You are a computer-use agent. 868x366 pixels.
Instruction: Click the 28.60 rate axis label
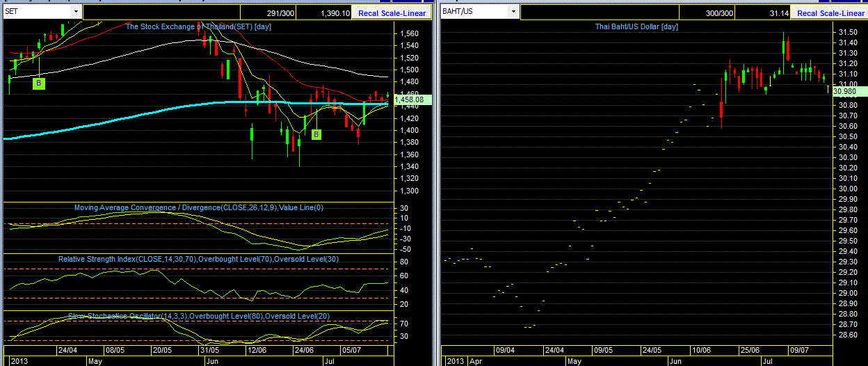tap(847, 335)
